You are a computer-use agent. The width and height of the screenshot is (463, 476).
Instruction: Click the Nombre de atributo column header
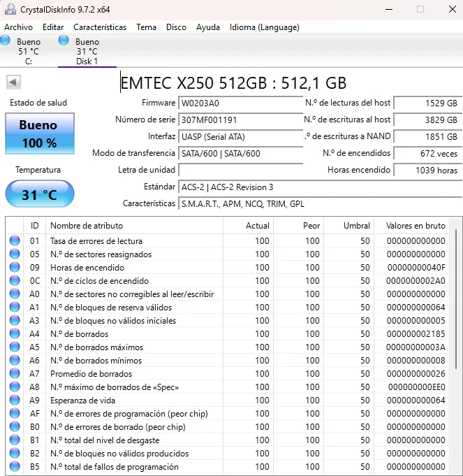[x=134, y=226]
